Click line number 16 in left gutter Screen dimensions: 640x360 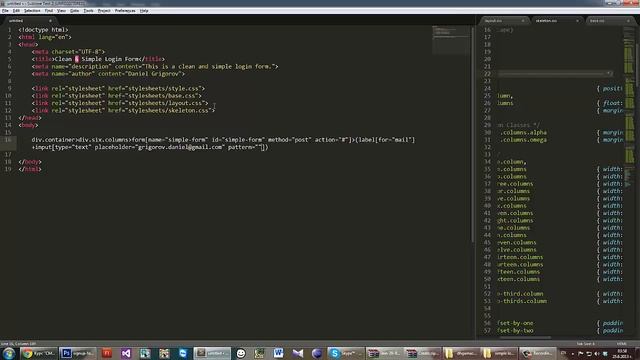coord(9,140)
